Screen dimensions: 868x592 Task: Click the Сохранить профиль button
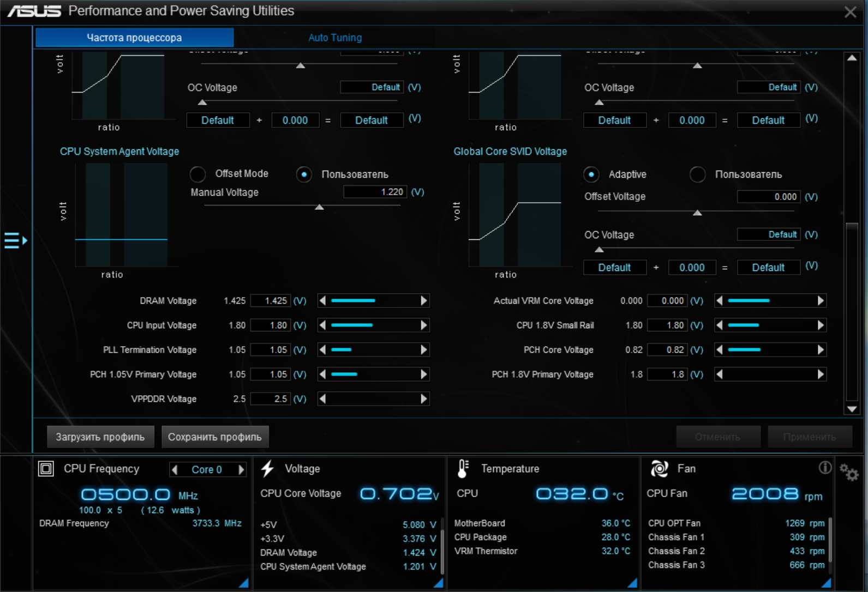pos(215,437)
